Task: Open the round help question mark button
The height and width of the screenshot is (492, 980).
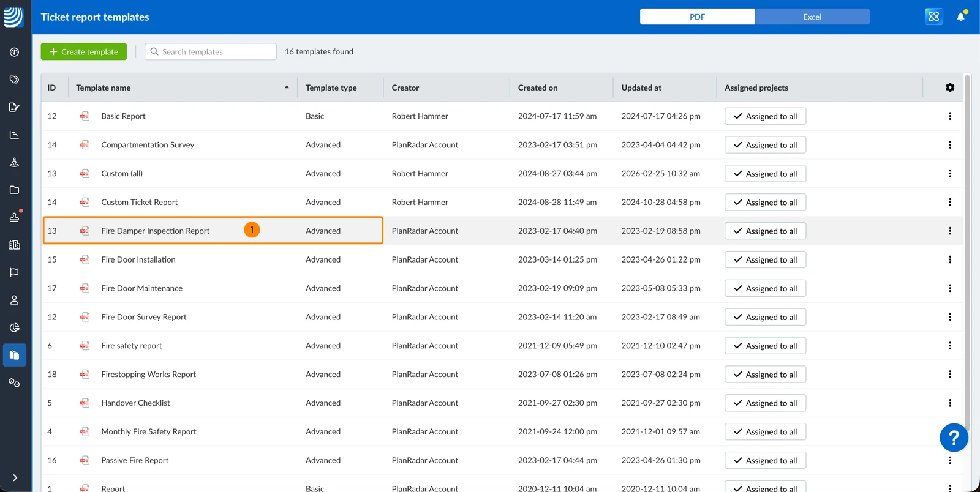Action: 954,438
